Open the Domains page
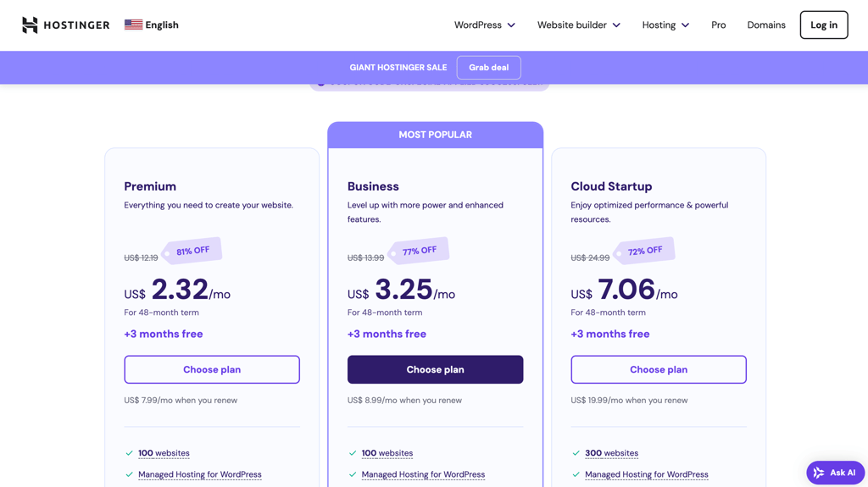The height and width of the screenshot is (487, 868). (x=766, y=25)
